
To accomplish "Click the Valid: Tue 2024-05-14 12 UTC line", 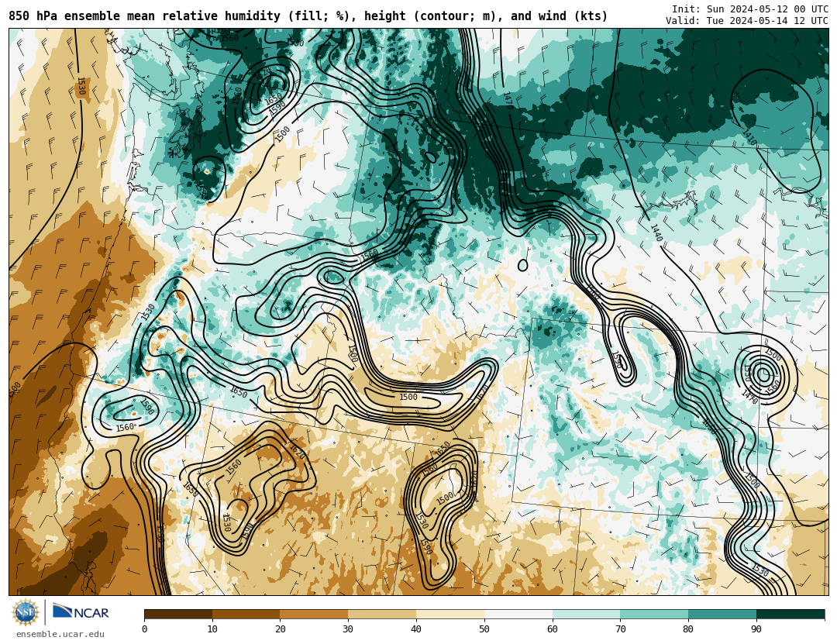I will click(747, 21).
